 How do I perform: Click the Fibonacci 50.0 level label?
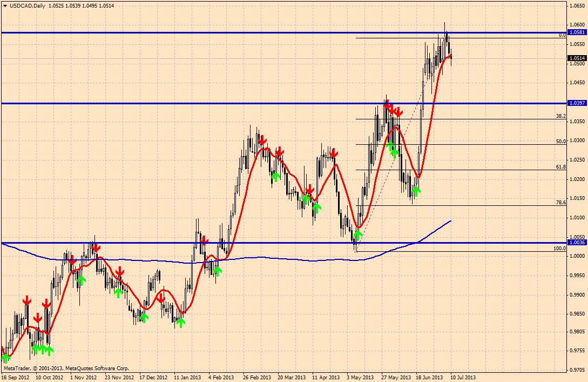point(561,142)
